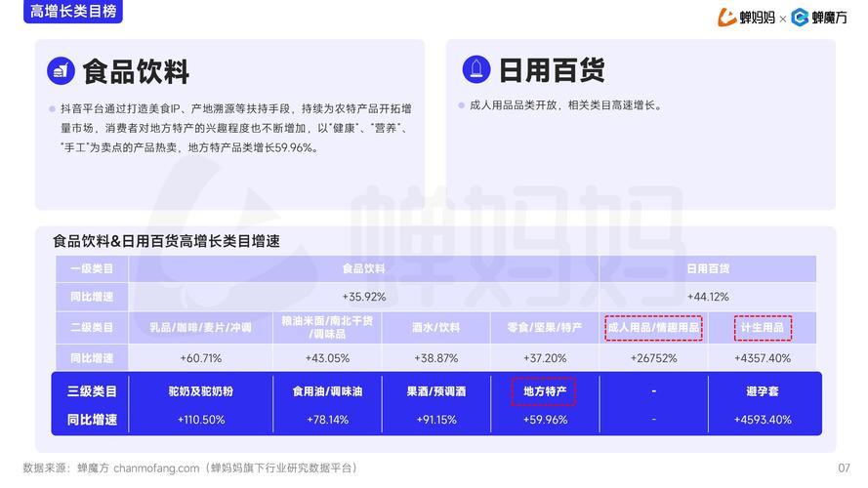Click the +4357.40% value

(x=763, y=358)
